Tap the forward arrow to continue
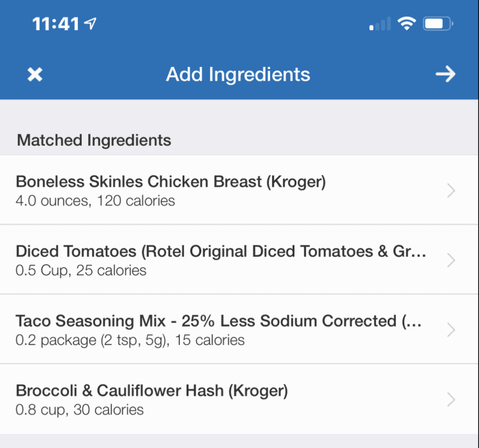479x448 pixels. (445, 74)
